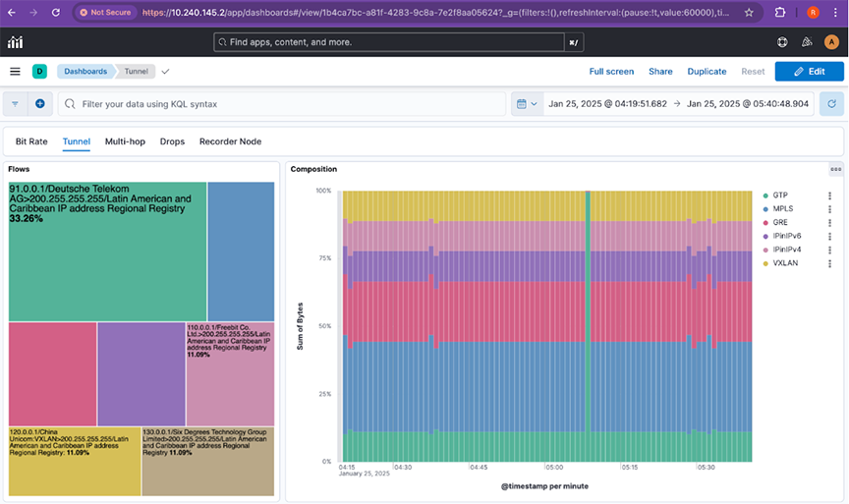Toggle MPLS series in legend

(782, 209)
